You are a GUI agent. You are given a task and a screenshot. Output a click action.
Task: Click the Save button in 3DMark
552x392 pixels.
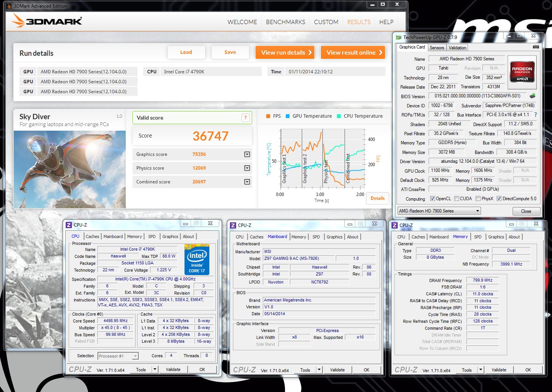pyautogui.click(x=230, y=52)
